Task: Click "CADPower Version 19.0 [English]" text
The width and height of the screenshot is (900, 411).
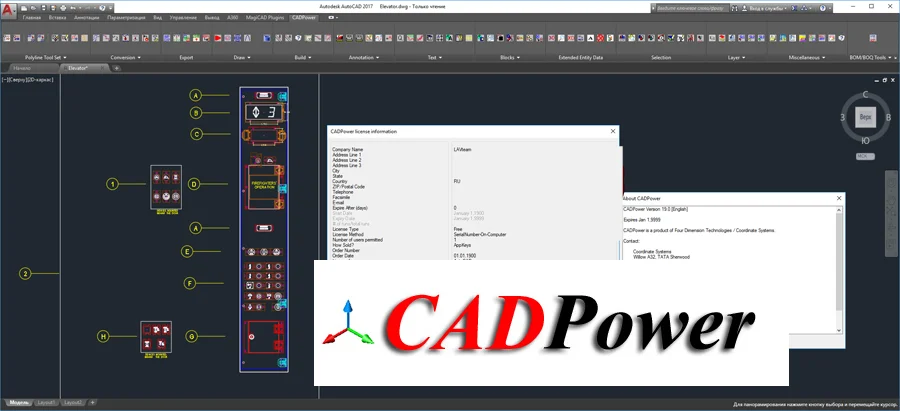Action: pos(655,210)
